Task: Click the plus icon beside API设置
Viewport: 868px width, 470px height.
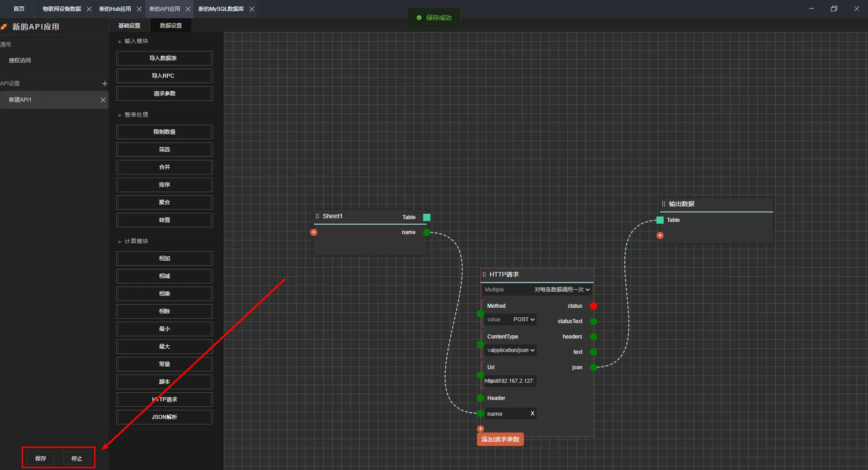Action: coord(104,84)
